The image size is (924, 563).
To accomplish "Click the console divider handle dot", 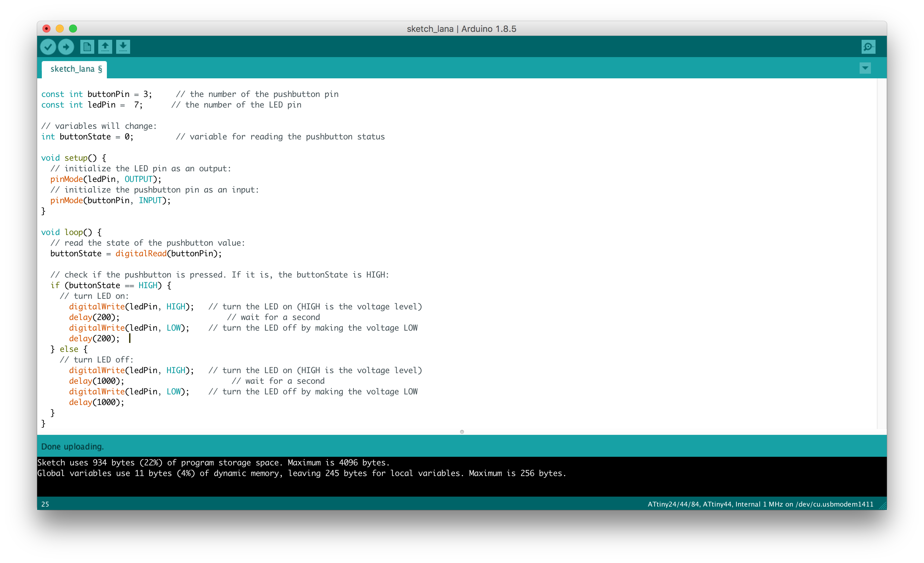I will pyautogui.click(x=462, y=432).
